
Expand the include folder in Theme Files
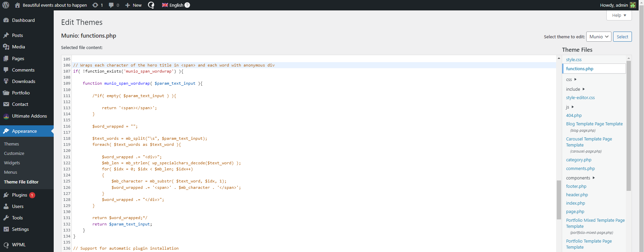tap(575, 89)
